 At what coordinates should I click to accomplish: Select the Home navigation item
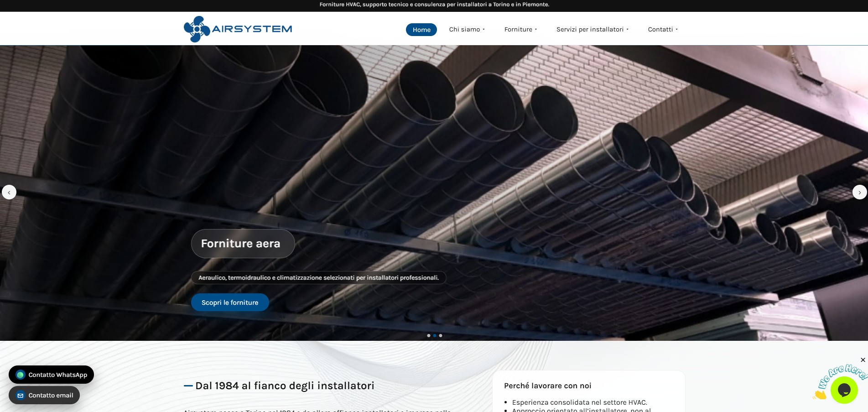tap(421, 29)
